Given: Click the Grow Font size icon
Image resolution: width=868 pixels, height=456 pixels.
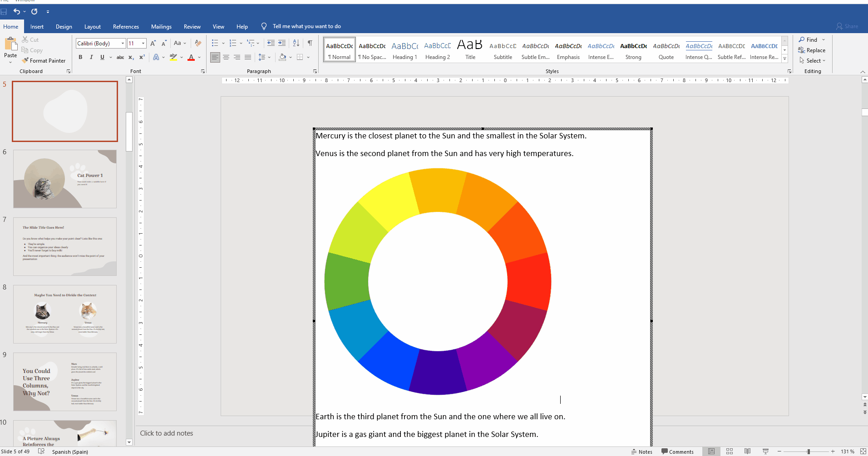Looking at the screenshot, I should [153, 43].
